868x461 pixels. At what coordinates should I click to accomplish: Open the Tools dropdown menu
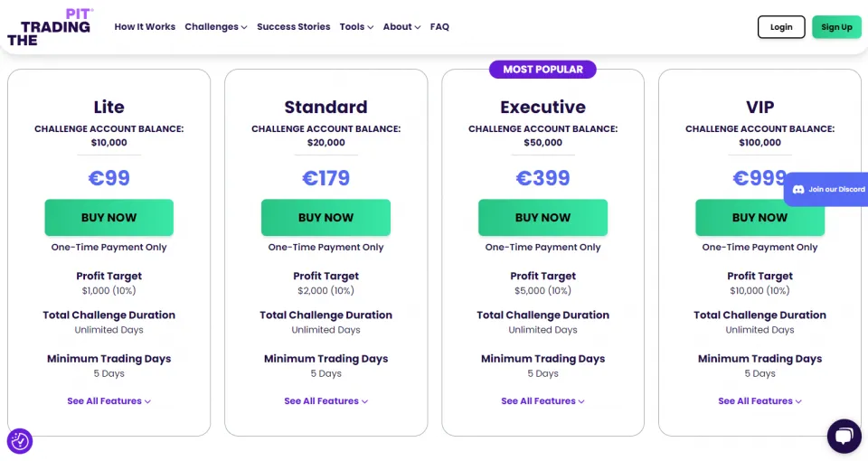356,27
